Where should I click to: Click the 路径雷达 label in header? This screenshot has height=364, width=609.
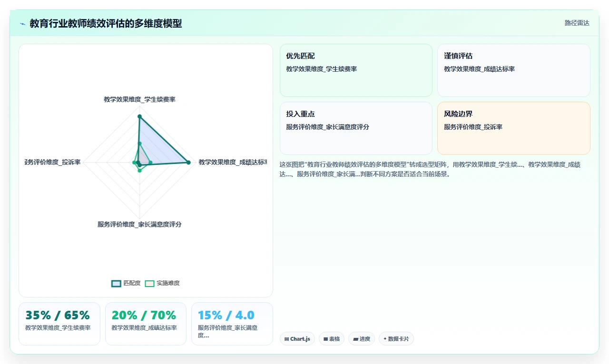(577, 23)
